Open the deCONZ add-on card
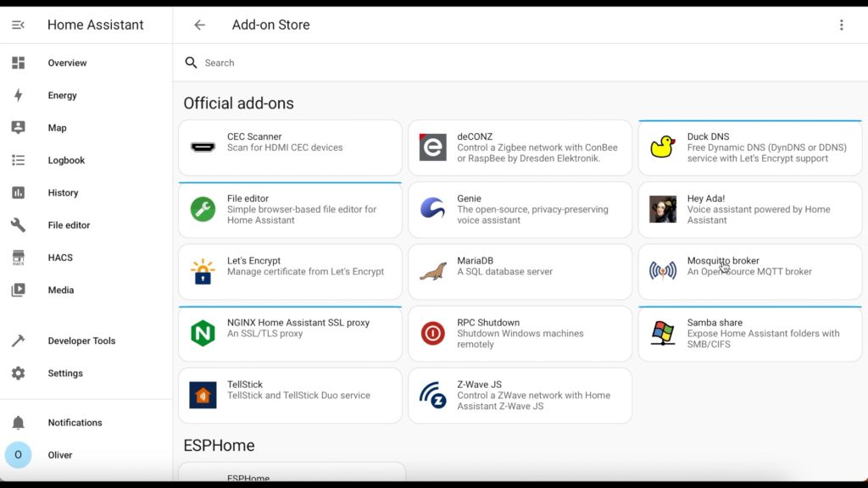This screenshot has width=868, height=488. (520, 147)
